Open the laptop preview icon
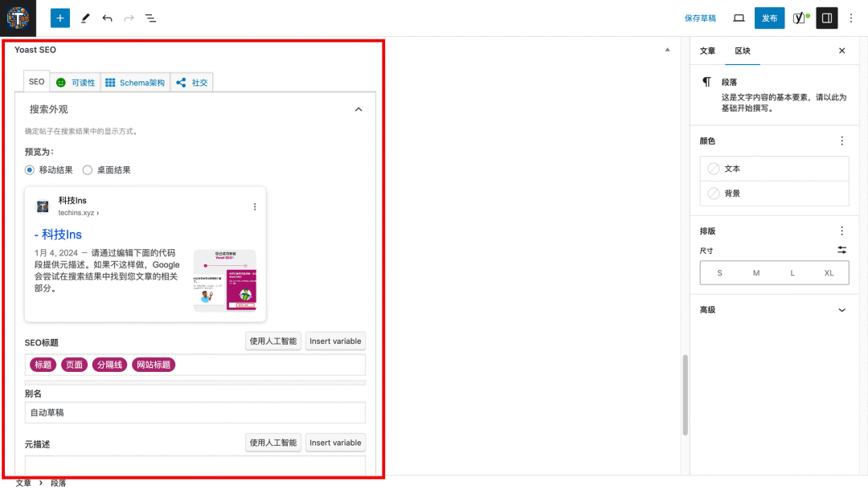Image resolution: width=868 pixels, height=490 pixels. point(739,18)
